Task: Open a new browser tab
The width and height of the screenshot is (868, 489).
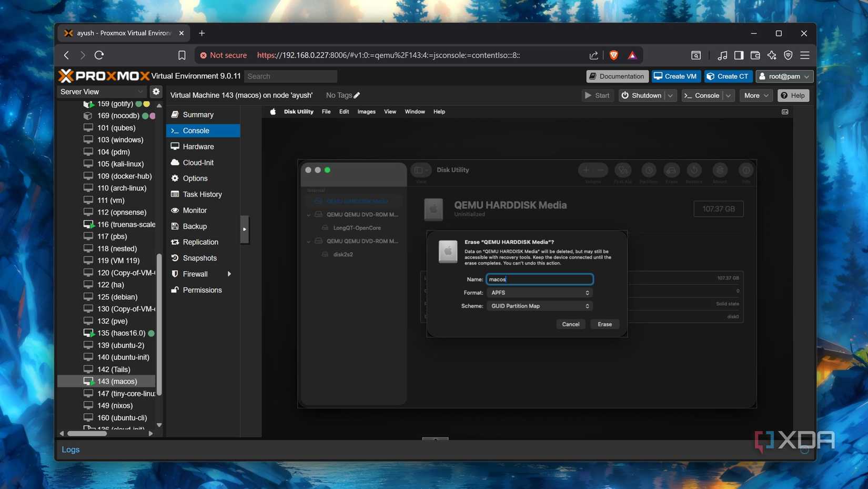Action: [202, 33]
